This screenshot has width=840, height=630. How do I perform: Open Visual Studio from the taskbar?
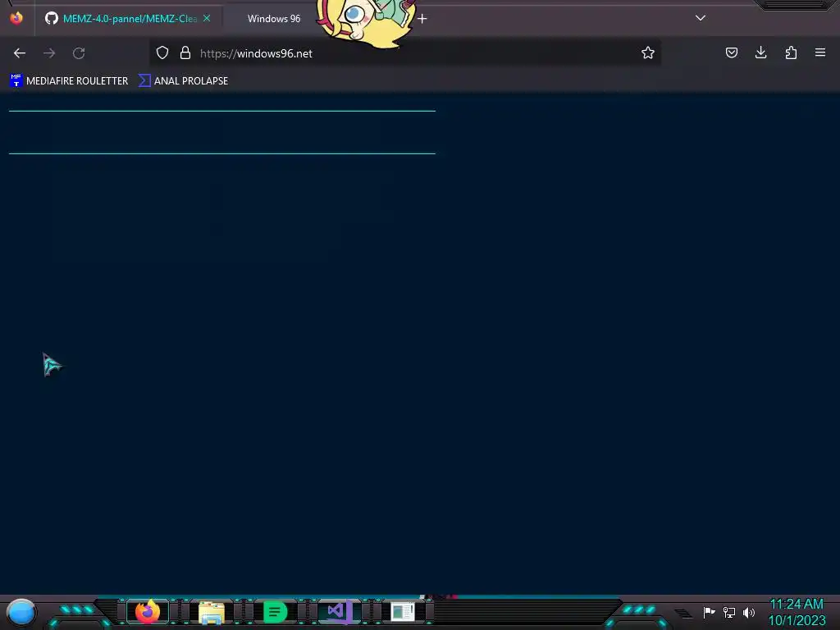click(339, 612)
